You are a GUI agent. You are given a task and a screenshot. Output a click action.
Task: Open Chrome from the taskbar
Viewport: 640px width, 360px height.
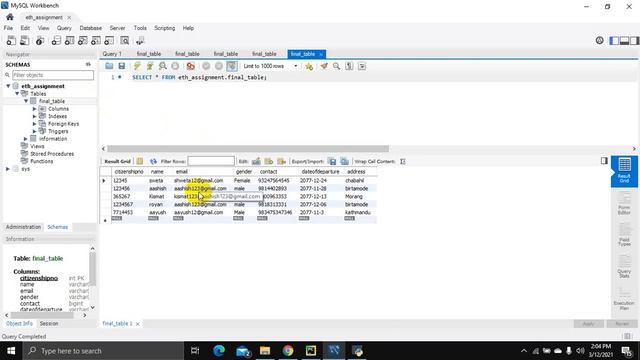pos(288,351)
